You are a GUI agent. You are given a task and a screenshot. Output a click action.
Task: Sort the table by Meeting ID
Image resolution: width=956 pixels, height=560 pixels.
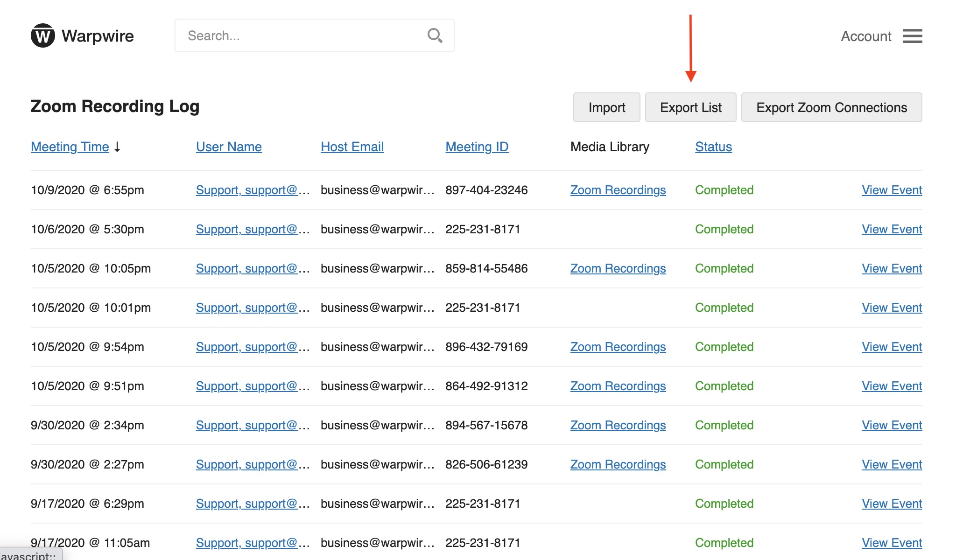pyautogui.click(x=477, y=147)
